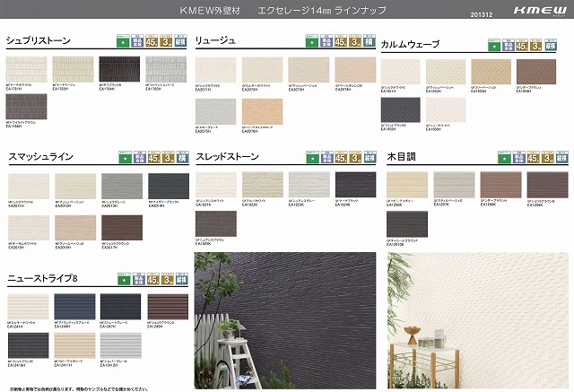Click the KMEW logo in the header
Screen dimensions: 574x392
pyautogui.click(x=540, y=10)
